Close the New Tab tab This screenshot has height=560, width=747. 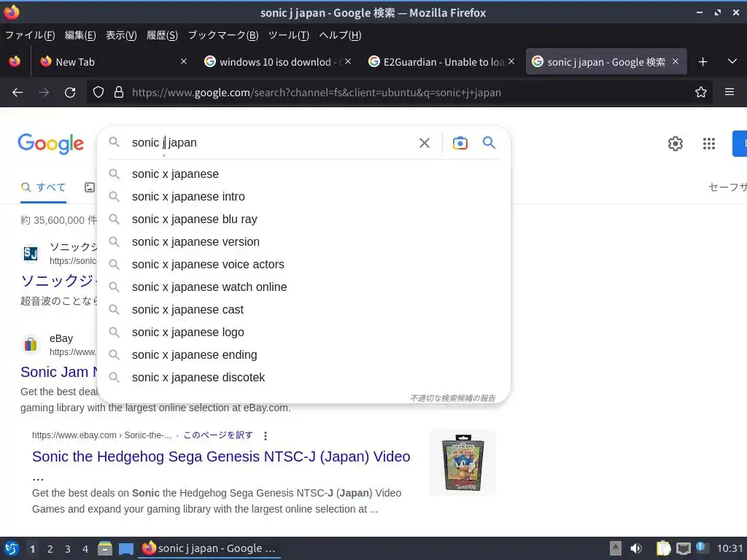[x=183, y=61]
